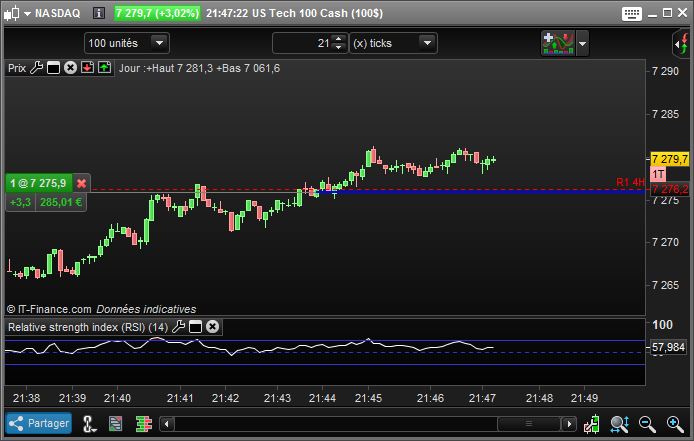
Task: Click the 1 @ 7 275,9 position label
Action: click(x=39, y=183)
